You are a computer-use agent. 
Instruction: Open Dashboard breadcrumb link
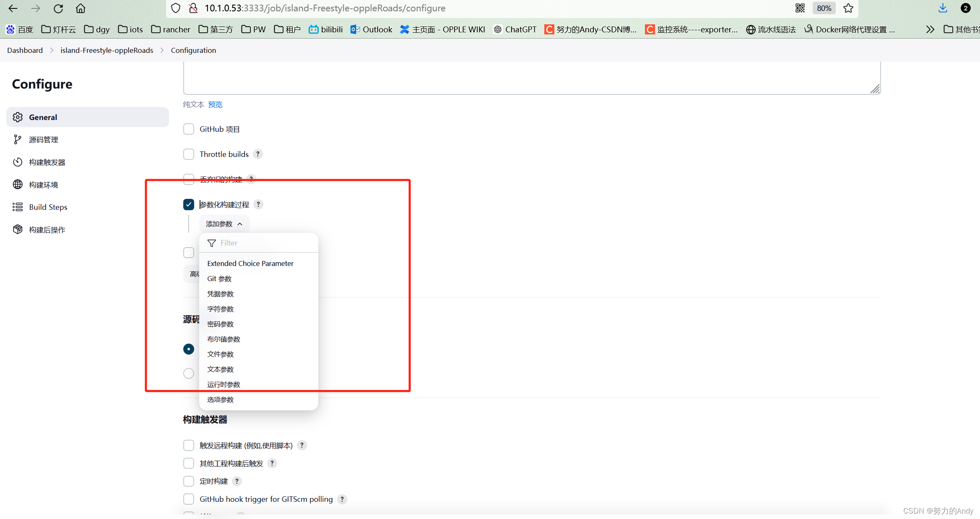pos(25,50)
